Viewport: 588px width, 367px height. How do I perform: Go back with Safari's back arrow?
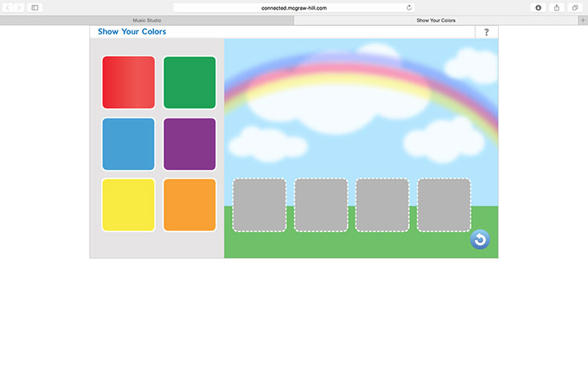pyautogui.click(x=8, y=7)
